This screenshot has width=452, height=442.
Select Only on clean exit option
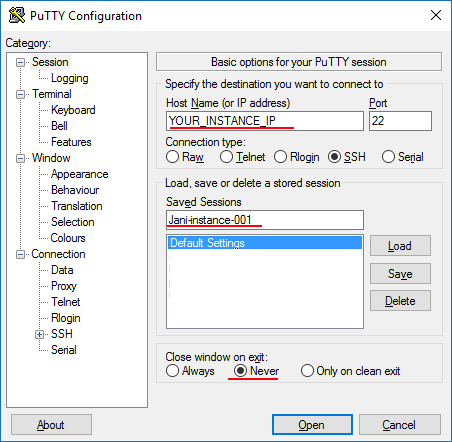(x=307, y=371)
